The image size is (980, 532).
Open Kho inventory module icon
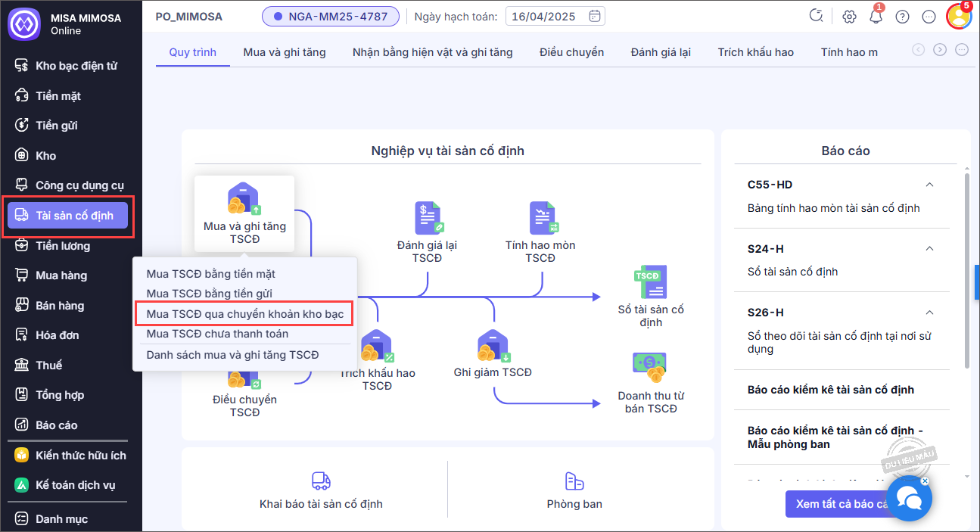point(22,155)
